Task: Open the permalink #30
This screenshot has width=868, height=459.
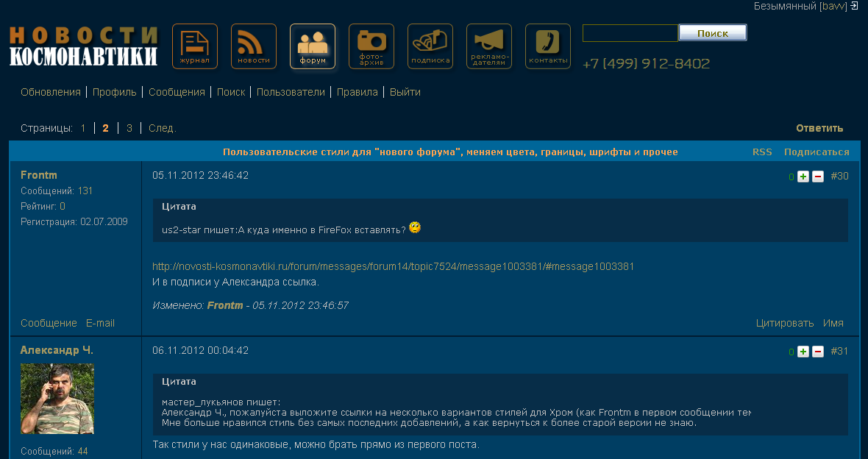Action: click(840, 176)
